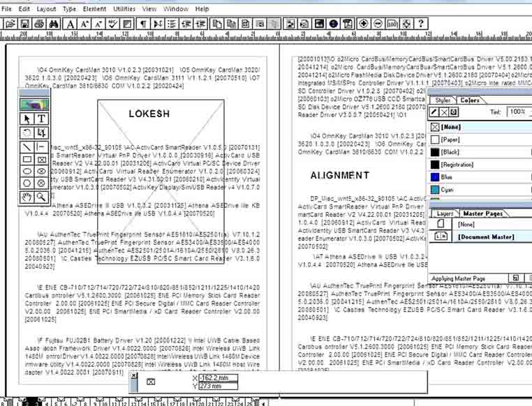Viewport: 532px width, 406px height.
Task: Select the Line tool in toolbox
Action: coord(27,147)
